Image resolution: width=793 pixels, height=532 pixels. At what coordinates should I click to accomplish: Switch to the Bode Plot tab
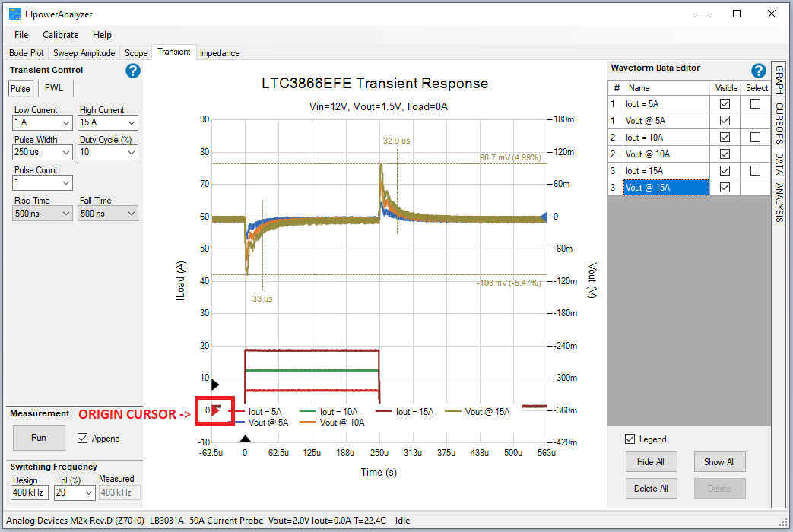pos(27,53)
